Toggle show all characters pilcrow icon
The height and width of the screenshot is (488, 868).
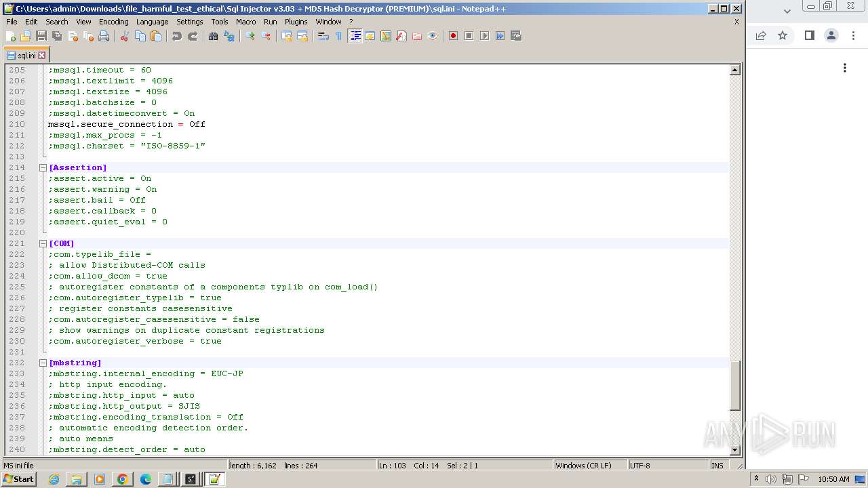coord(338,36)
